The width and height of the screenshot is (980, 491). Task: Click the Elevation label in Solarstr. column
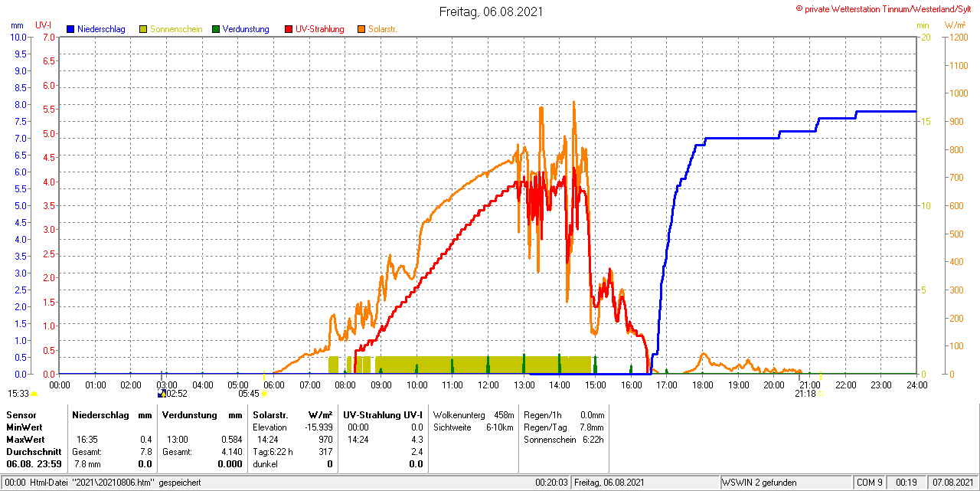click(x=269, y=427)
